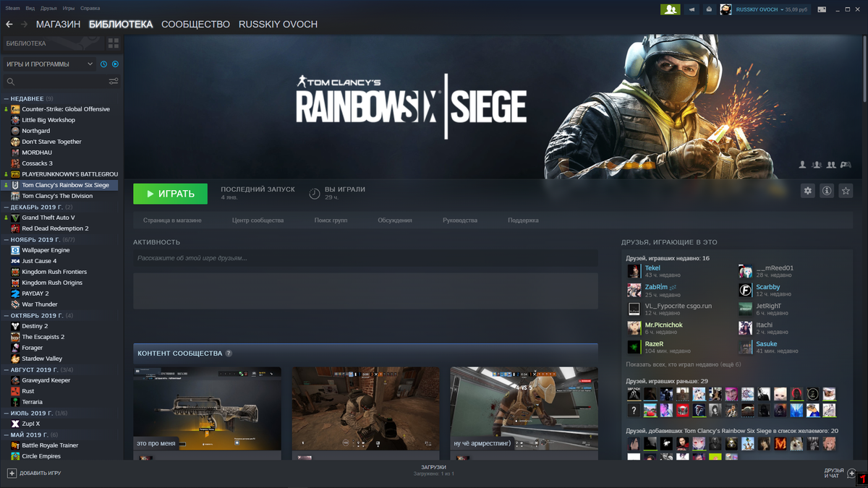Open the Справка menu
The height and width of the screenshot is (488, 868).
tap(90, 9)
